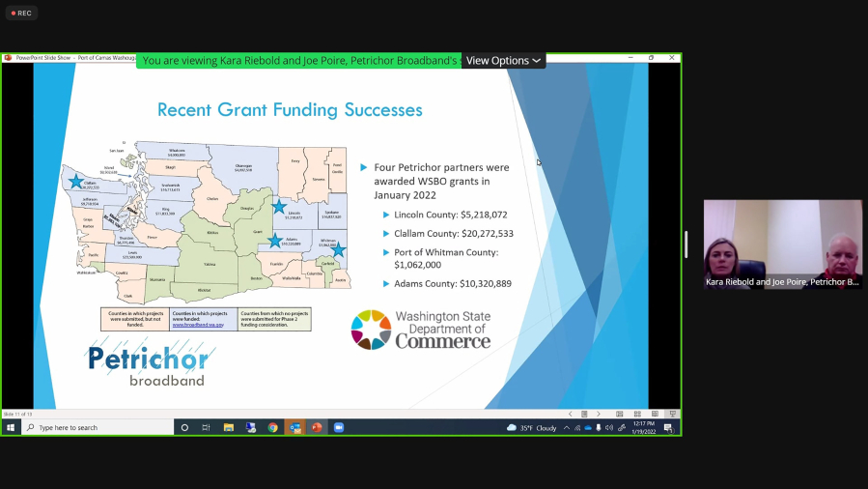Viewport: 868px width, 489px height.
Task: Open the notification center icon
Action: (668, 427)
